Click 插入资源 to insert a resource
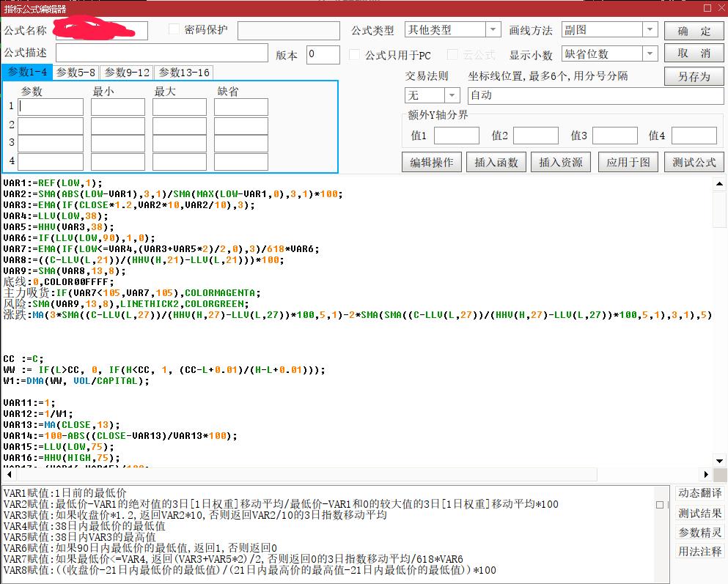The image size is (728, 584). 560,162
